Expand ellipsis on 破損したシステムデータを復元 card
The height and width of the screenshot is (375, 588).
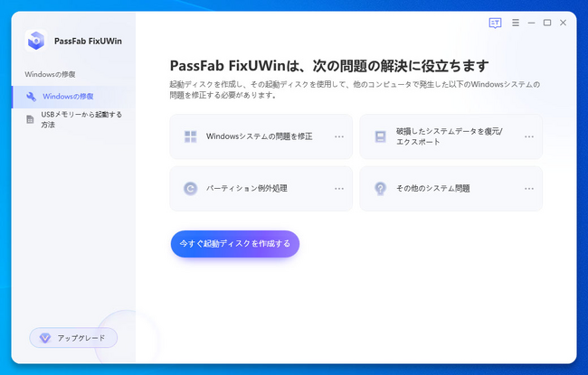coord(529,136)
